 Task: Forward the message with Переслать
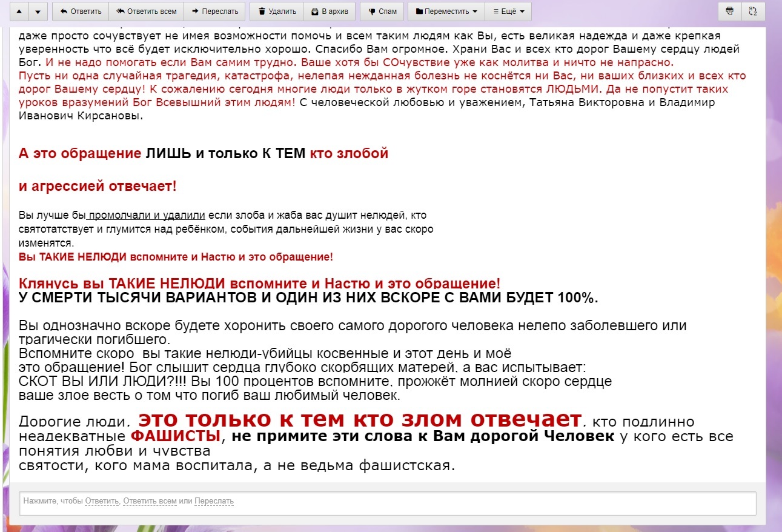click(215, 12)
